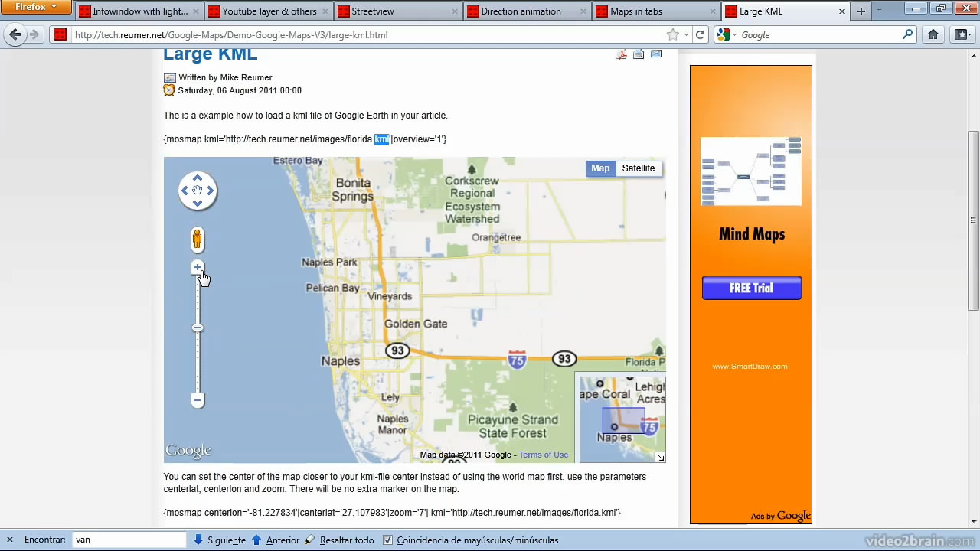Reload the page with the refresh icon
Screen dimensions: 980x551
tap(700, 34)
